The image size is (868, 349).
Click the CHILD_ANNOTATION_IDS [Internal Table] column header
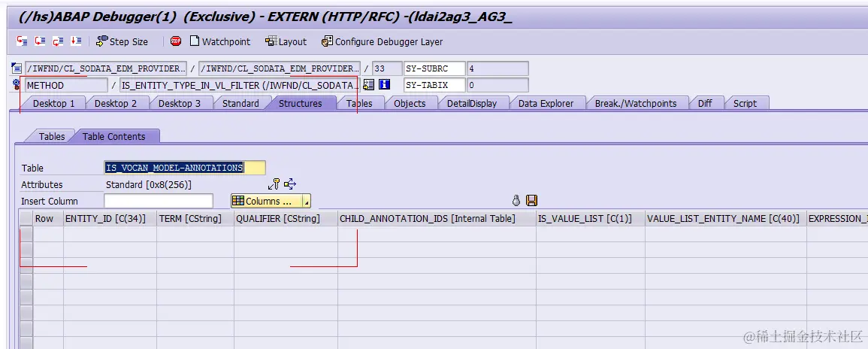tap(437, 219)
